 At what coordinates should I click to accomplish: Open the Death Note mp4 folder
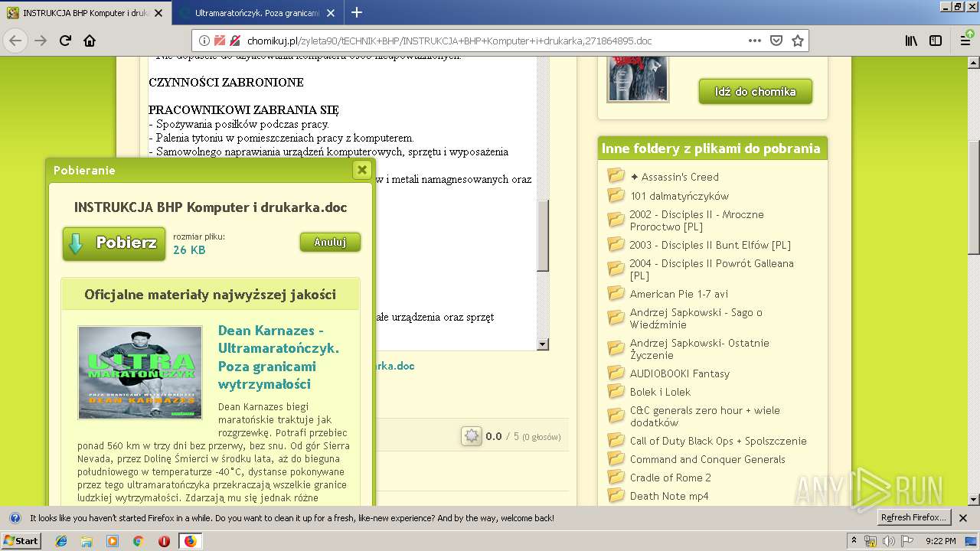coord(669,496)
